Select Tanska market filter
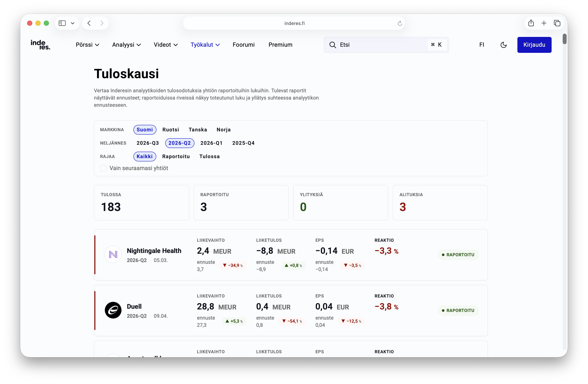Image resolution: width=588 pixels, height=384 pixels. pyautogui.click(x=198, y=130)
